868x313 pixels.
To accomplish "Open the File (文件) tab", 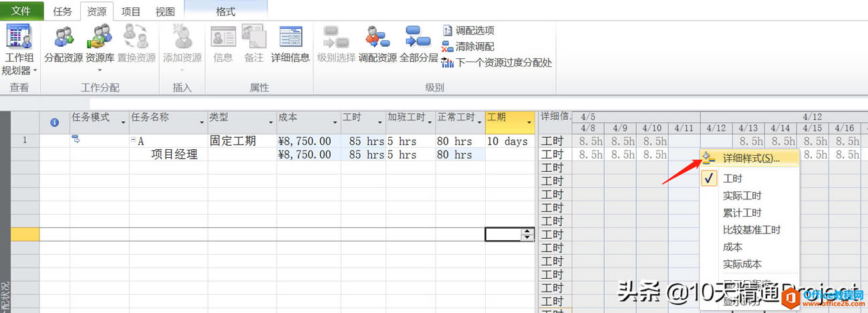I will (x=21, y=11).
